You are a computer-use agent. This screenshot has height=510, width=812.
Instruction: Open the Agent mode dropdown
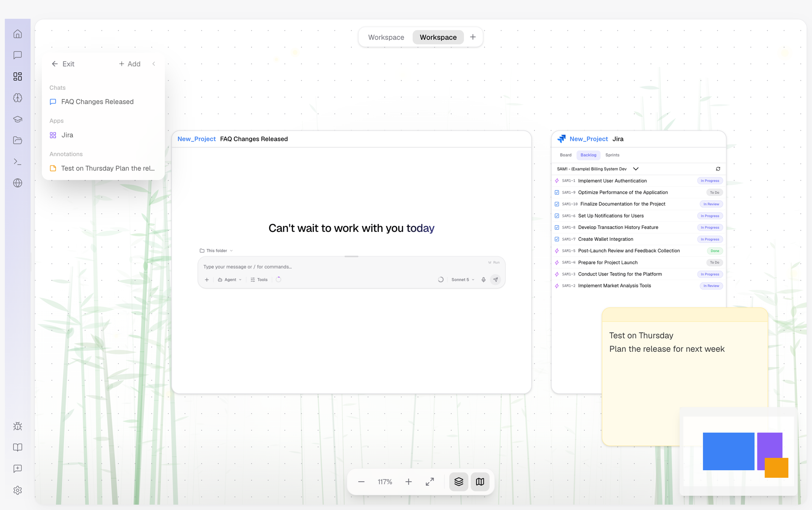tap(230, 280)
